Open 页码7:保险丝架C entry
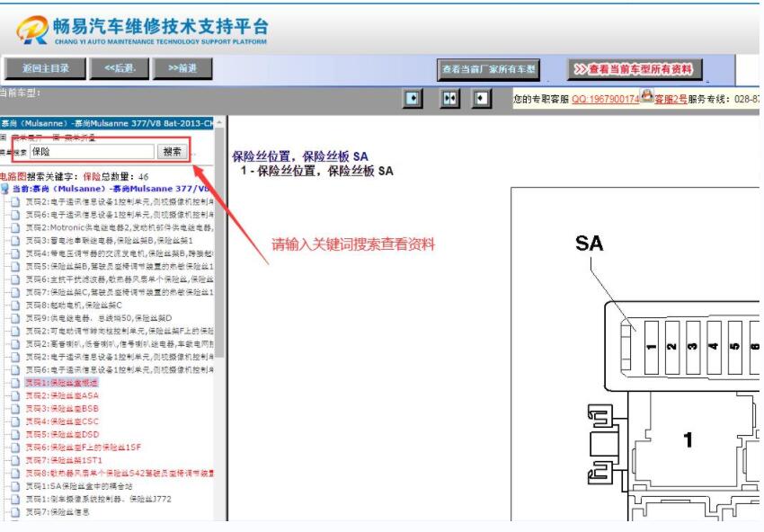764x532 pixels. (120, 292)
